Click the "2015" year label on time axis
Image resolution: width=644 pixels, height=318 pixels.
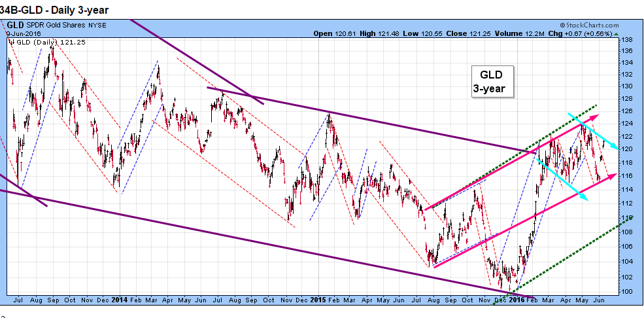pos(318,300)
